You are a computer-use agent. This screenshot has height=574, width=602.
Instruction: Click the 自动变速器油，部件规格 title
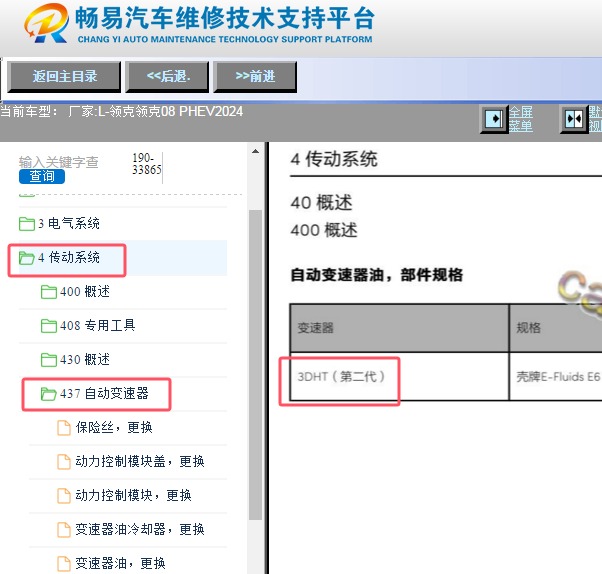[377, 275]
